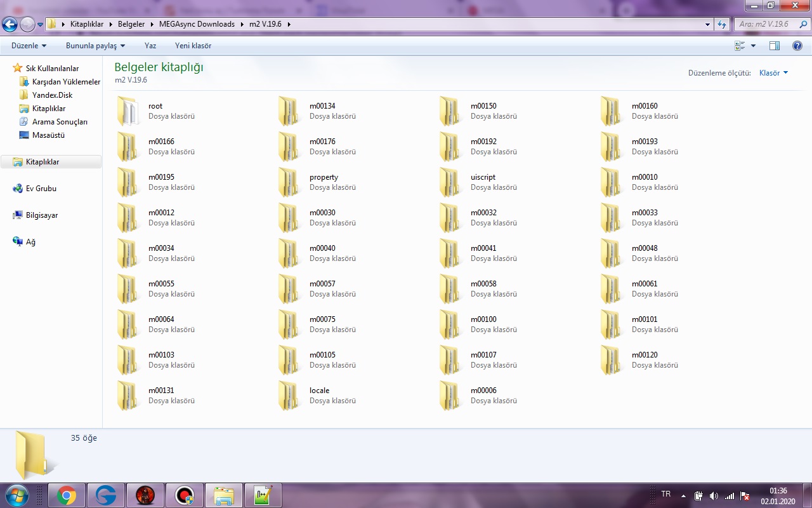Click the volume speaker tray icon
This screenshot has width=812, height=508.
(714, 495)
